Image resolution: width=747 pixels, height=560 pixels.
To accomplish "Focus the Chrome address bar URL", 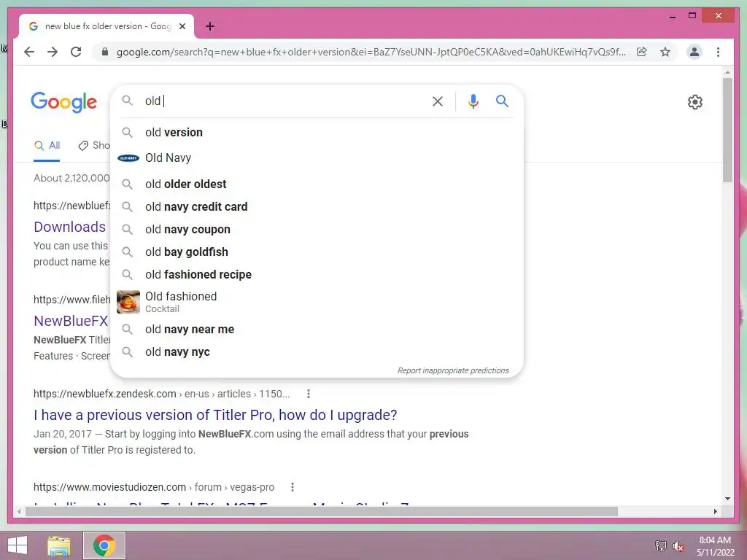I will coord(371,52).
